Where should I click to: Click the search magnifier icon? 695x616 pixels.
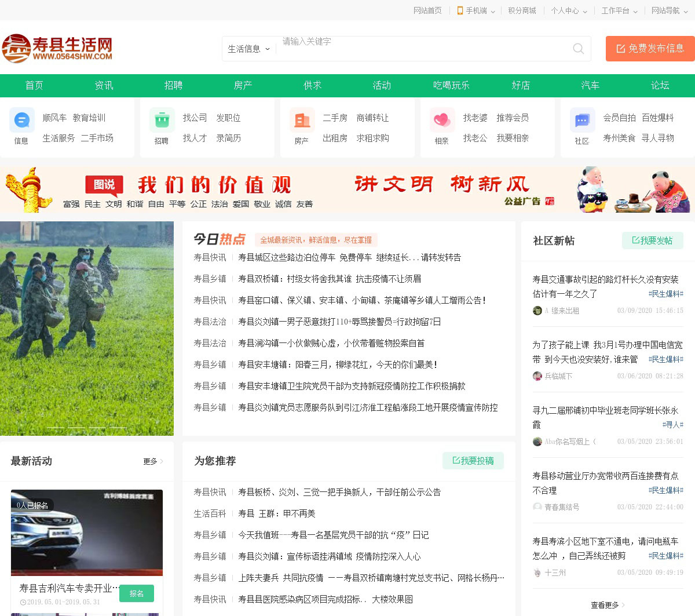pos(578,49)
